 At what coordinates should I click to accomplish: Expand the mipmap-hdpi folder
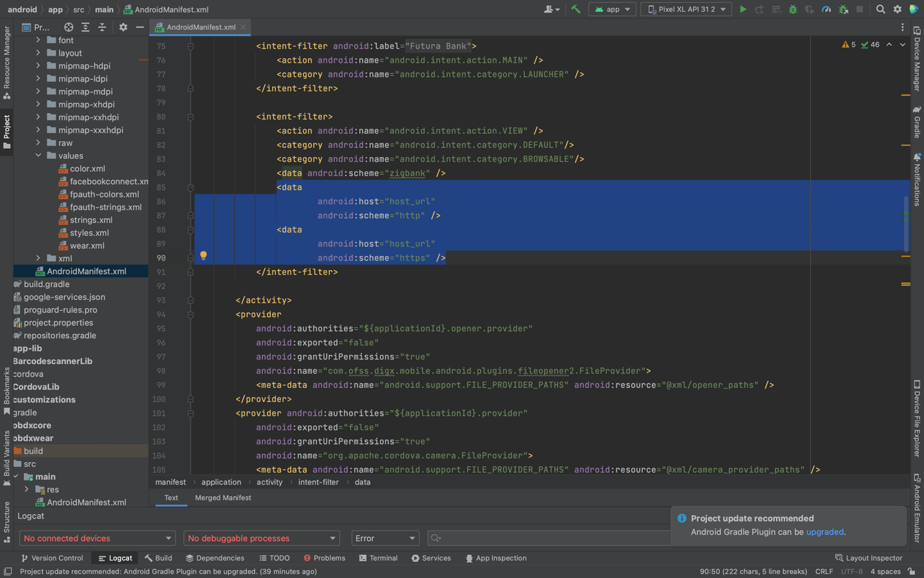tap(38, 65)
